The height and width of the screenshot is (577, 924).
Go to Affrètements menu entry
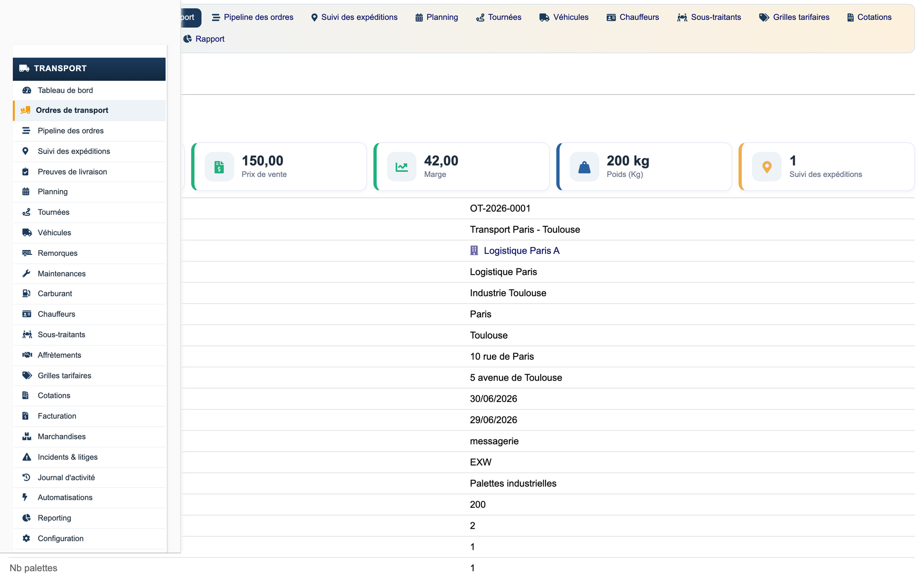pos(89,355)
